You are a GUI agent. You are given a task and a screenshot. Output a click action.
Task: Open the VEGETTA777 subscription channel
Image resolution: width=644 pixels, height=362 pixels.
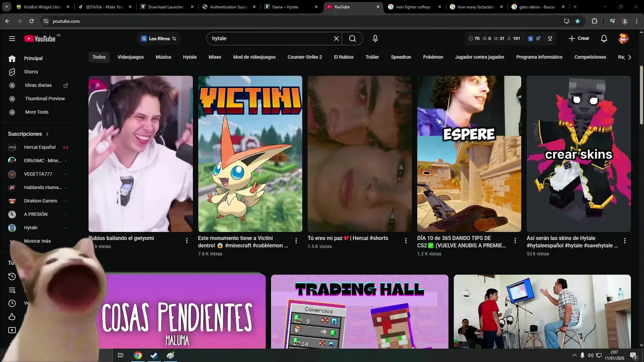click(38, 174)
